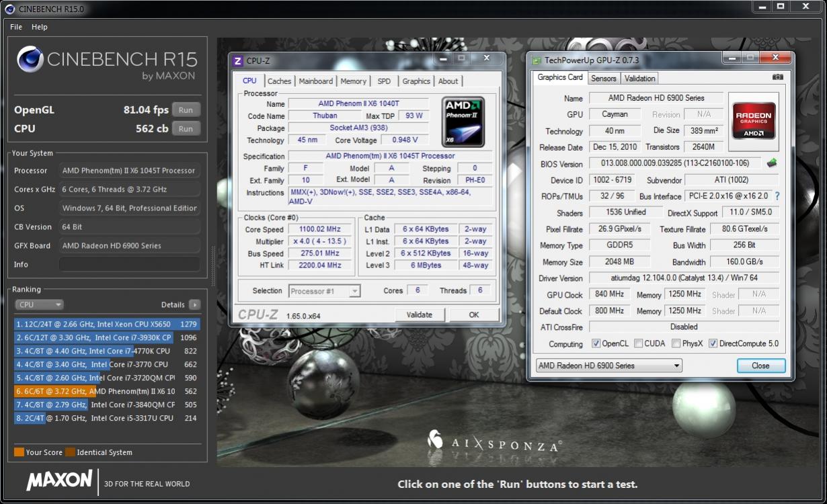Open the AMD Radeon HD 6900 Series GPU dropdown

(609, 366)
